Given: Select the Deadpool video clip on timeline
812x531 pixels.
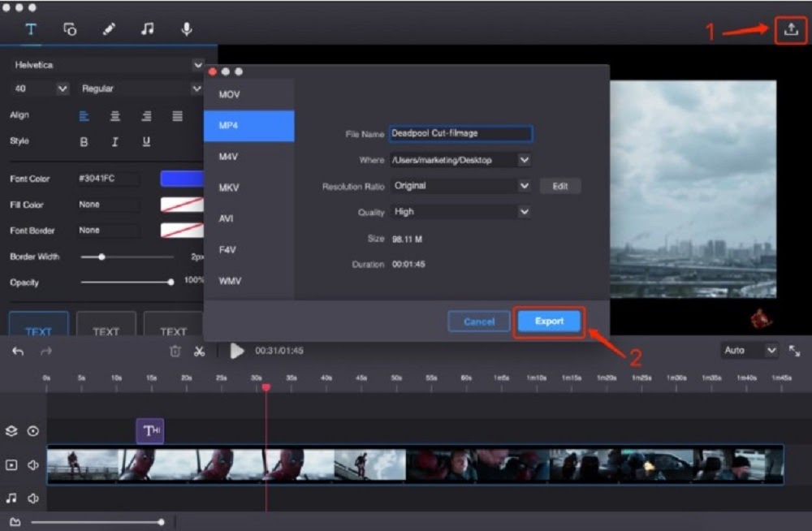Looking at the screenshot, I should 415,464.
